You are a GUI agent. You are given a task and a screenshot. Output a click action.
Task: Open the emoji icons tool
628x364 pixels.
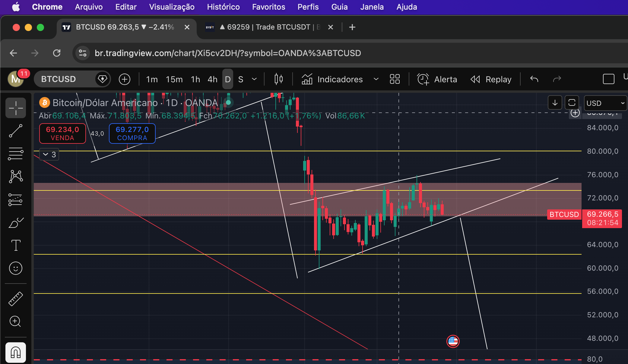[x=16, y=268]
